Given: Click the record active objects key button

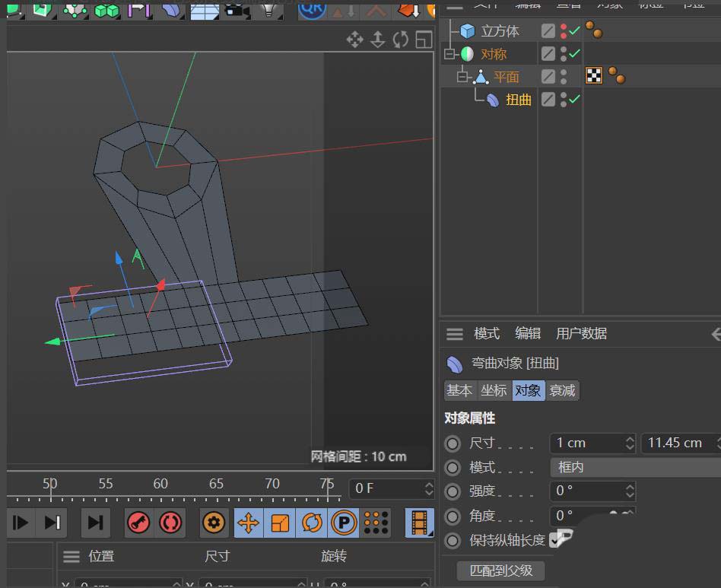Looking at the screenshot, I should pos(138,523).
